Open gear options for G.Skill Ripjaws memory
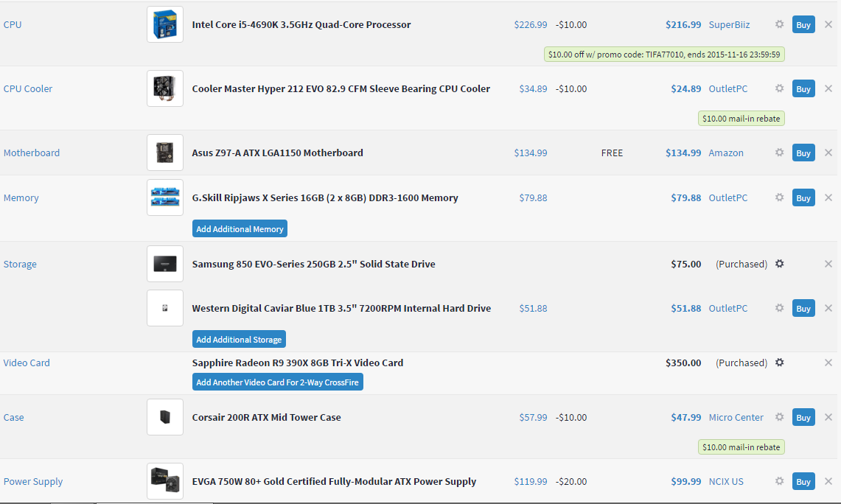841x504 pixels. coord(779,197)
